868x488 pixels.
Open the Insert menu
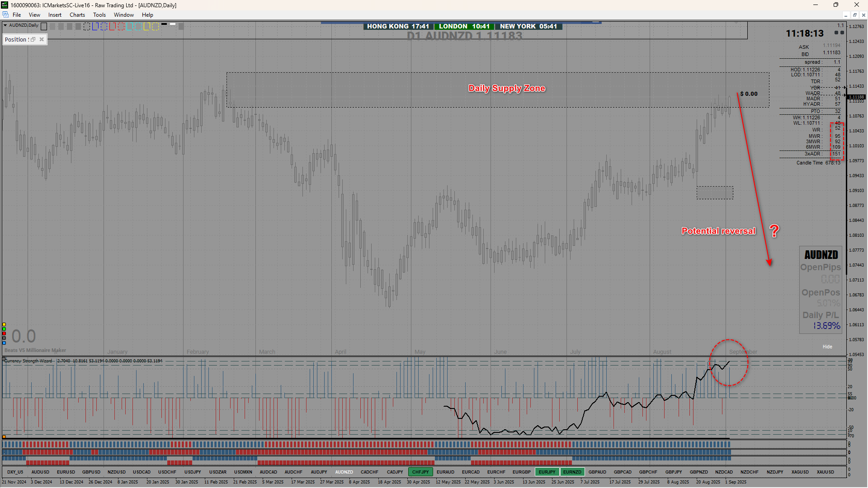point(55,15)
